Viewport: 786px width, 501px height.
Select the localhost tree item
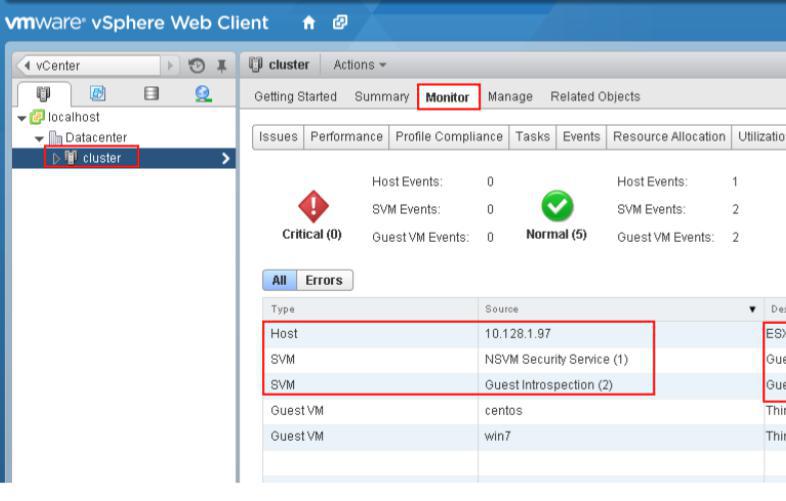point(74,117)
